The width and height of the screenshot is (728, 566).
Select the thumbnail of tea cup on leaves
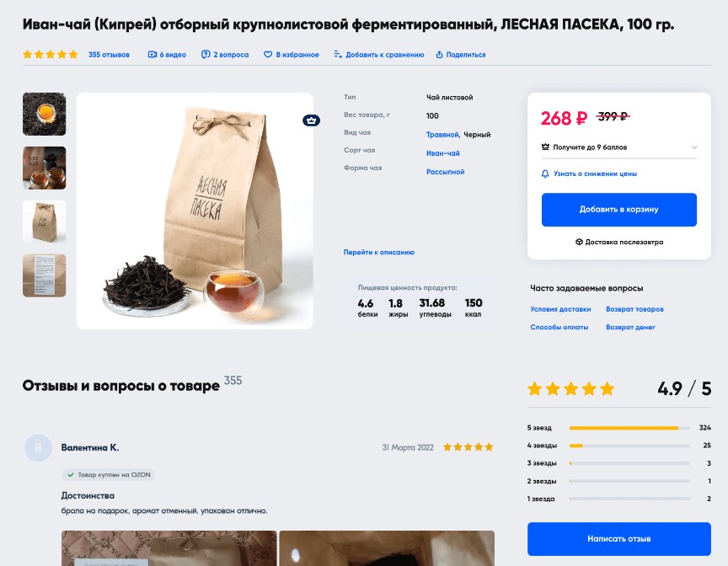pyautogui.click(x=44, y=115)
